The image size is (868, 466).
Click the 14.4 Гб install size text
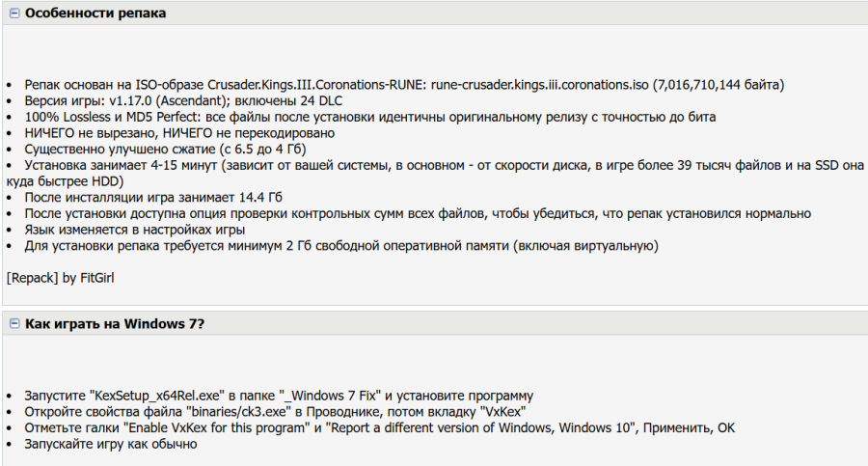pos(260,197)
